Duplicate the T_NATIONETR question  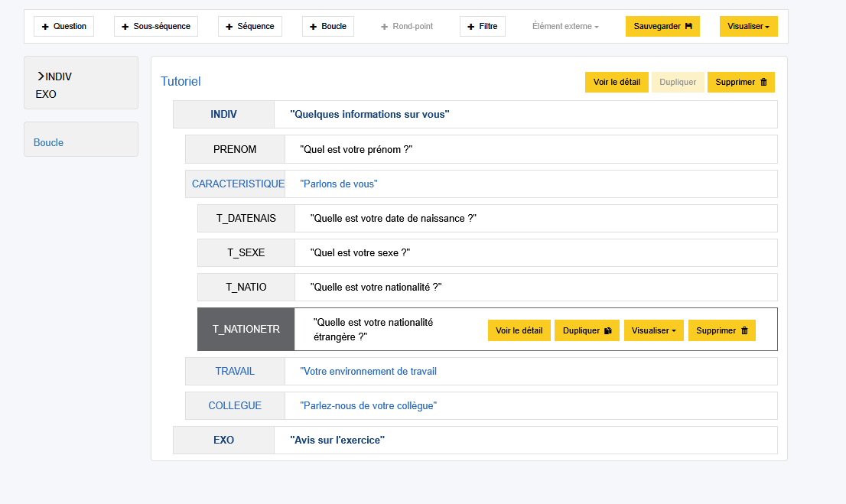tap(587, 330)
